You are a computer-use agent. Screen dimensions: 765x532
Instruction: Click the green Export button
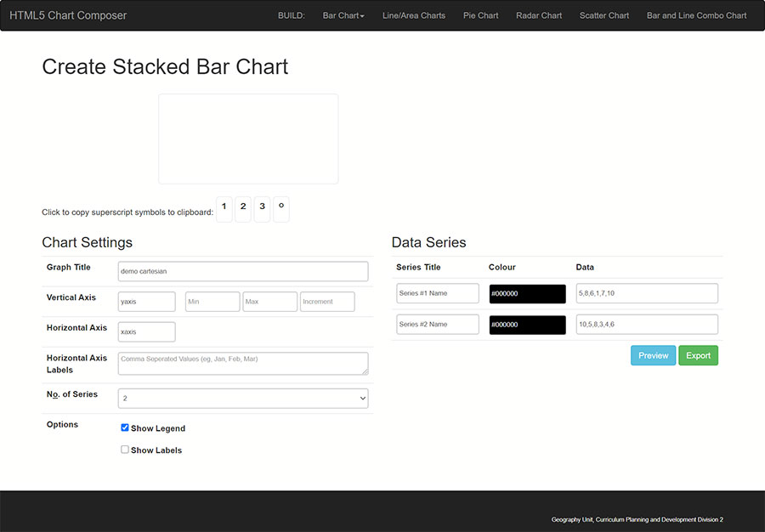point(698,355)
